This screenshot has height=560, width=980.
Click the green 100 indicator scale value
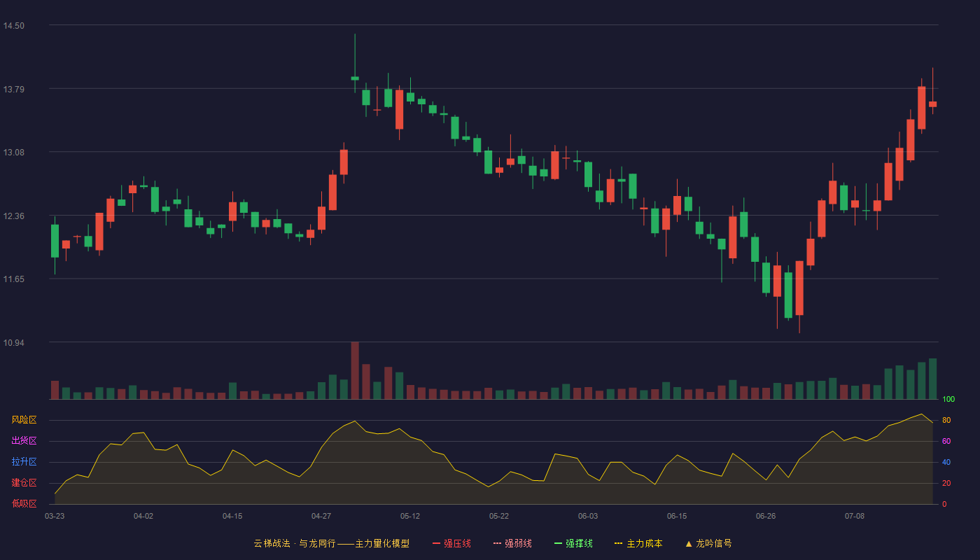(948, 399)
